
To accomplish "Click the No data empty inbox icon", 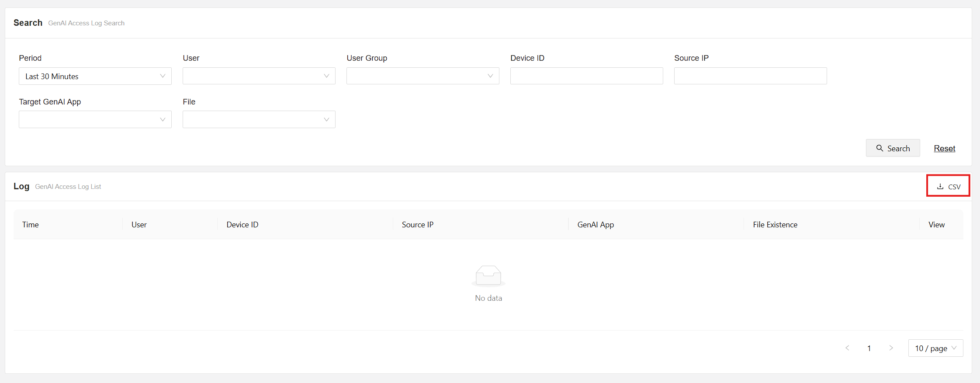I will point(488,275).
